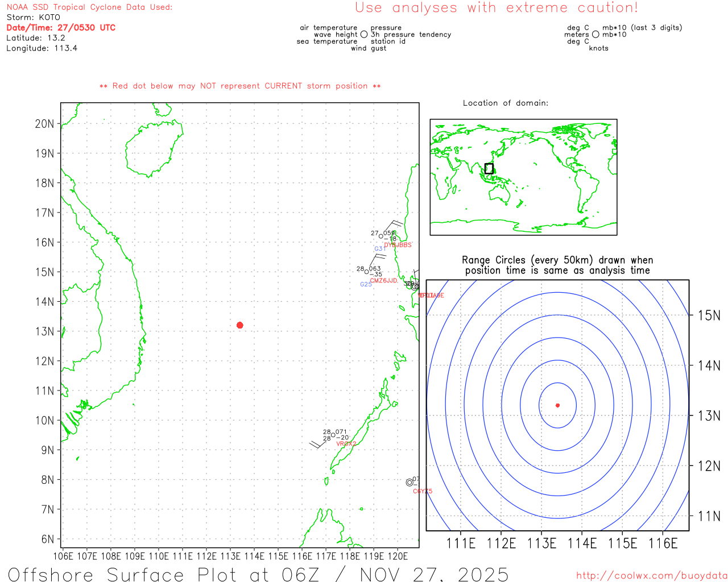Click the 'knots' legend label

598,48
